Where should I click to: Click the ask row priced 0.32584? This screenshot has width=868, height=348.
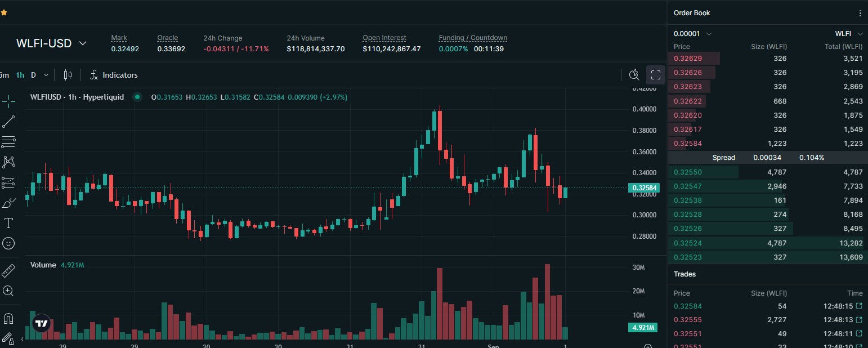(x=768, y=144)
